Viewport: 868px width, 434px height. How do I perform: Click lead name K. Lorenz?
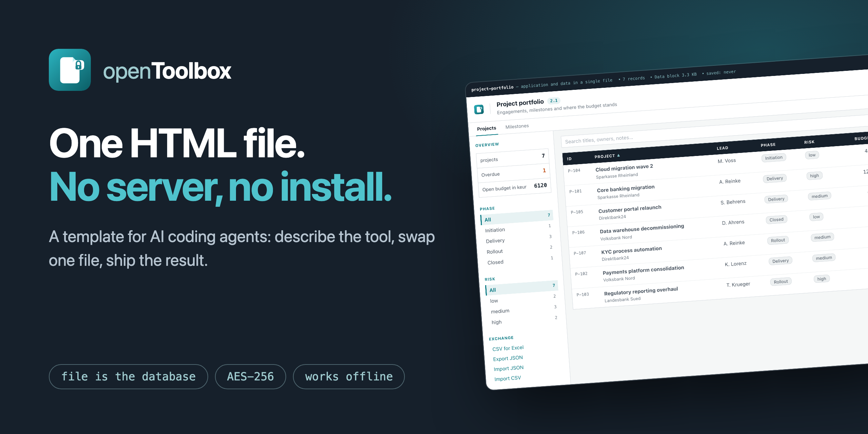(x=736, y=264)
